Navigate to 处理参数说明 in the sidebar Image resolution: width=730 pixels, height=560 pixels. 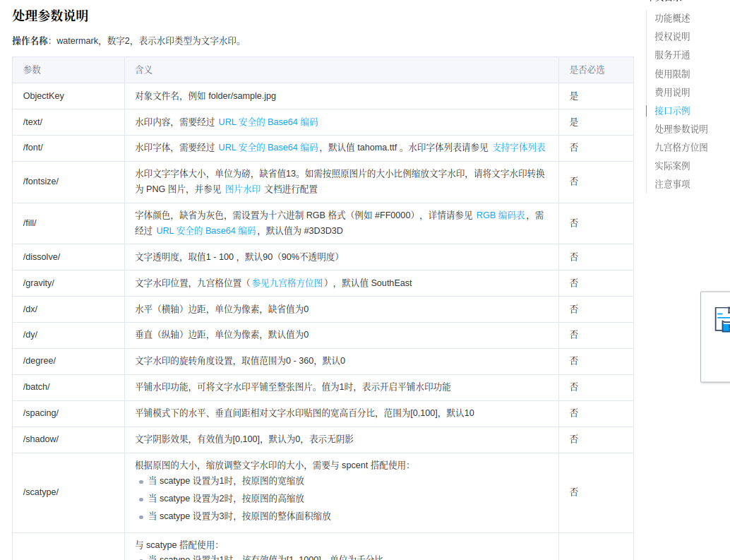pyautogui.click(x=681, y=129)
